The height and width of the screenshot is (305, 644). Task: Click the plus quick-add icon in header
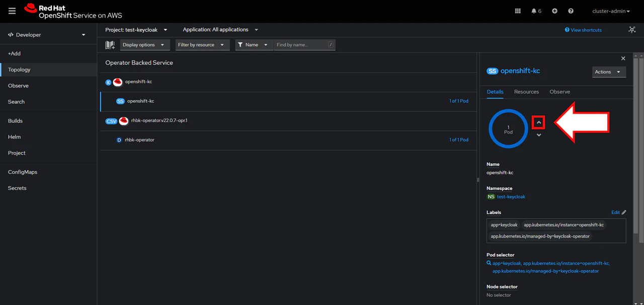click(x=554, y=11)
